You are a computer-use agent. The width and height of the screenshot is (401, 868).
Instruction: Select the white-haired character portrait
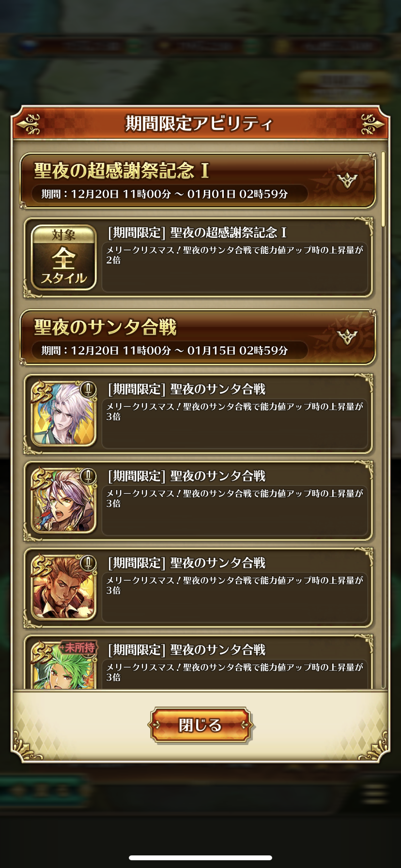coord(64,414)
